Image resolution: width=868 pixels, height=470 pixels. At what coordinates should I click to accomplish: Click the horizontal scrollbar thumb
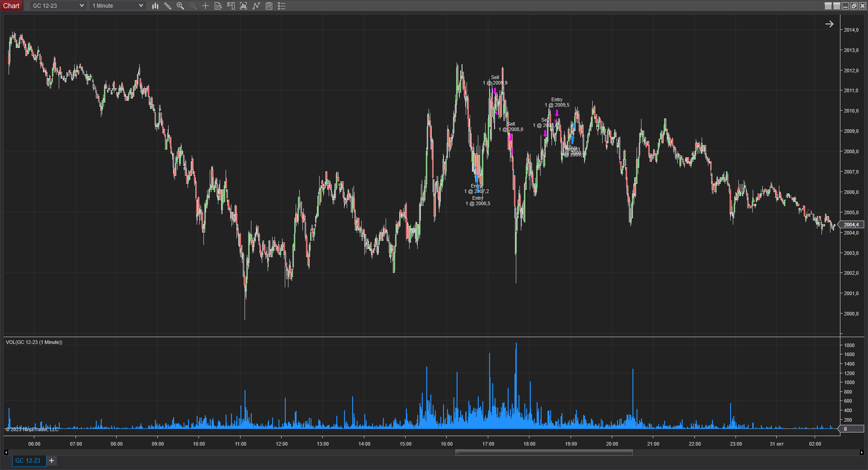pyautogui.click(x=543, y=452)
